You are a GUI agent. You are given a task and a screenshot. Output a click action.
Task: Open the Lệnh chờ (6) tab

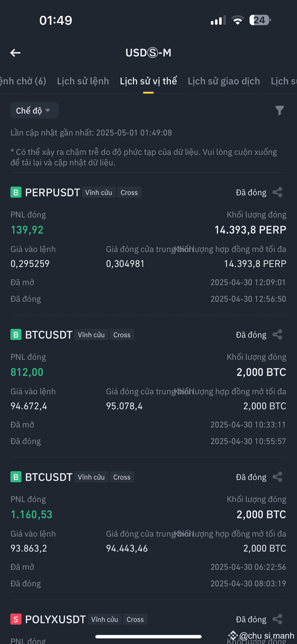click(23, 81)
